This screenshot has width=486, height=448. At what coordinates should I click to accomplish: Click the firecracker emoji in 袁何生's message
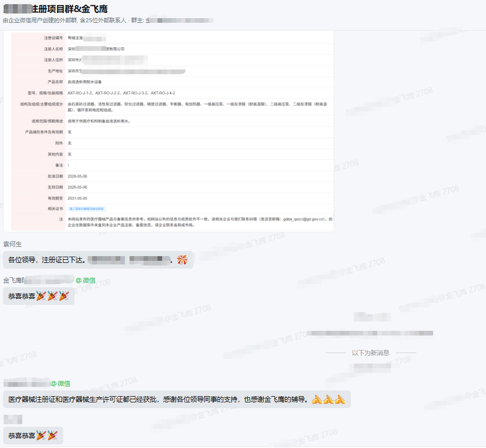[x=182, y=260]
